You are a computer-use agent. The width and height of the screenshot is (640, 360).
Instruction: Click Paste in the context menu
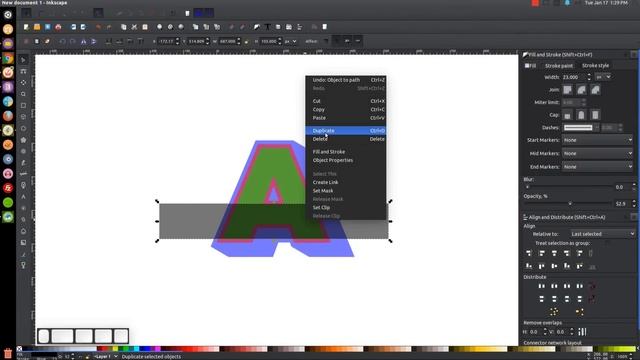point(346,118)
